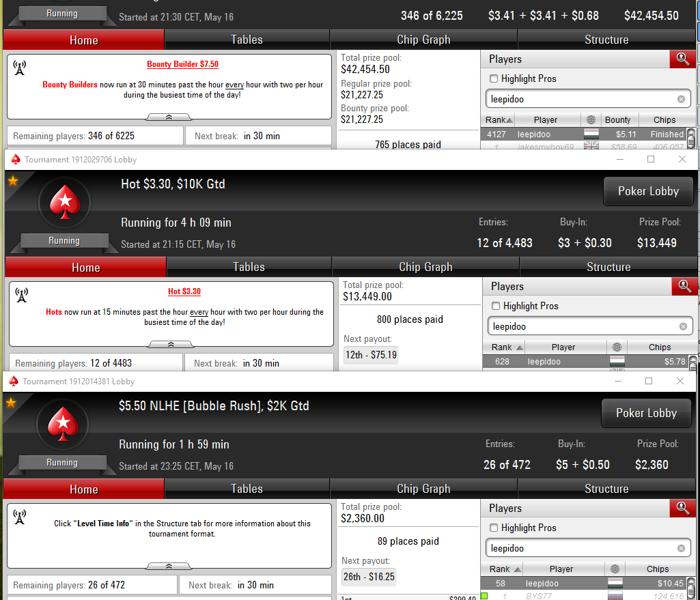Click title icon of Tournament 1912029706 Lobby
This screenshot has height=600, width=700.
click(16, 159)
